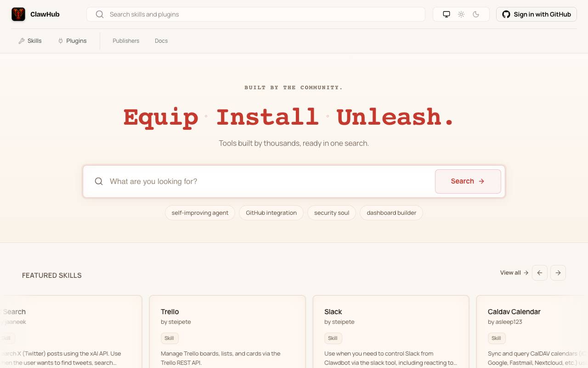Click the Slack description text
588x368 pixels.
(390, 358)
